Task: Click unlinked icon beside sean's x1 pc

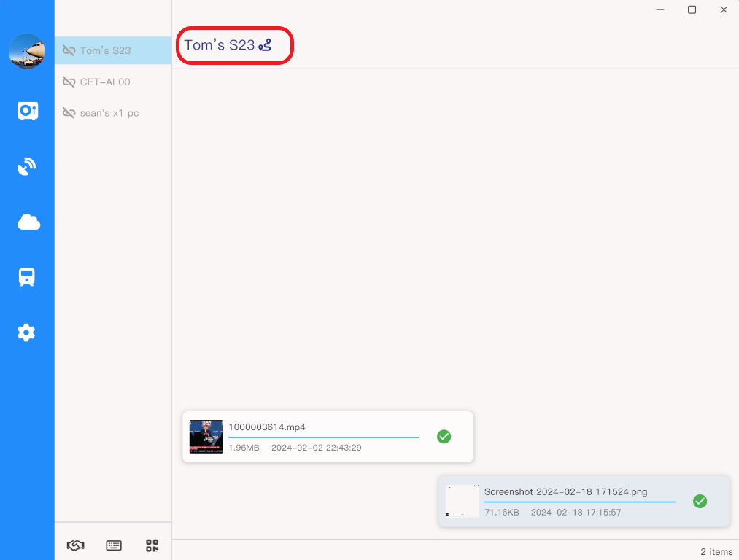Action: (x=69, y=113)
